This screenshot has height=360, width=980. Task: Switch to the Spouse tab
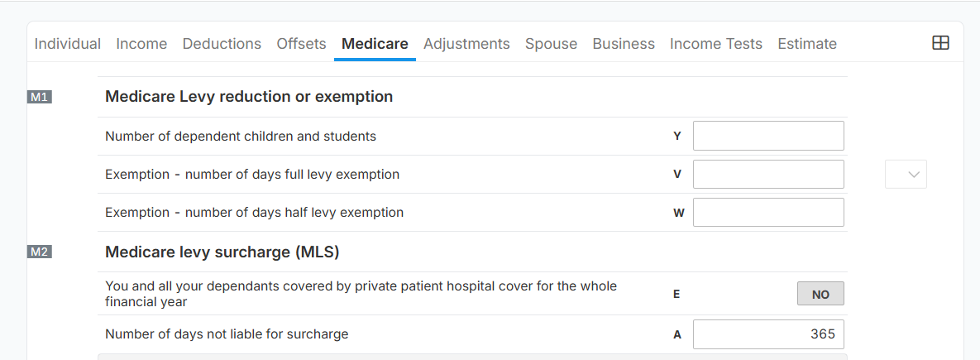tap(551, 44)
